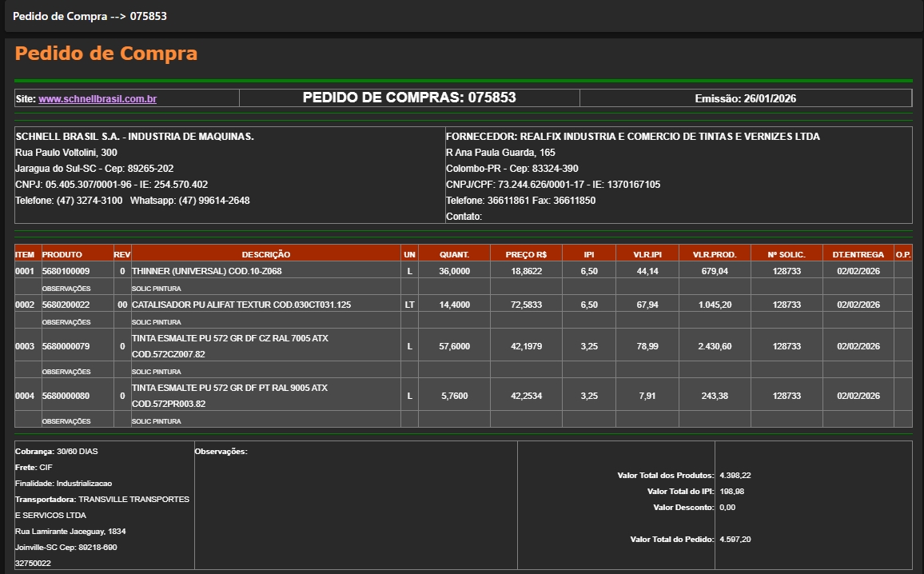Click the unit price 18,8622
The height and width of the screenshot is (574, 924).
[x=526, y=272]
